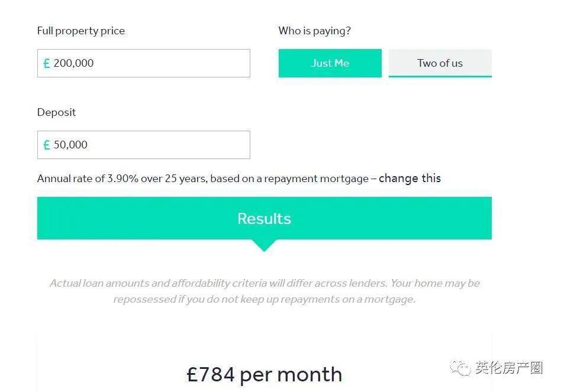Click the 50,000 deposit value

pyautogui.click(x=70, y=145)
